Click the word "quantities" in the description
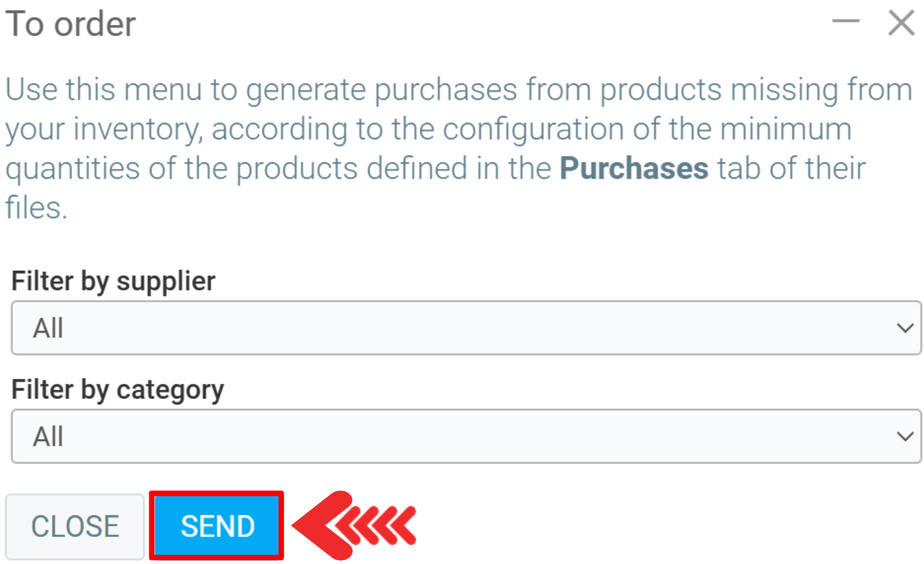This screenshot has width=924, height=564. 72,168
